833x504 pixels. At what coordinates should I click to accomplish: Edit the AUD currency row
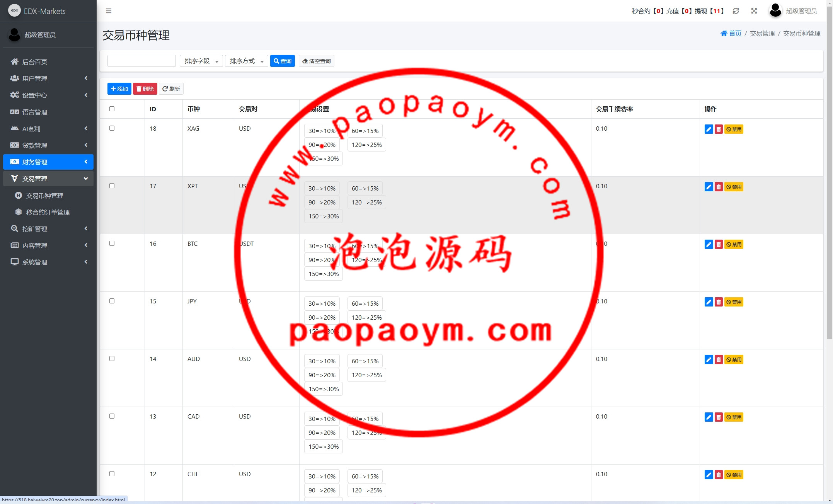tap(709, 359)
